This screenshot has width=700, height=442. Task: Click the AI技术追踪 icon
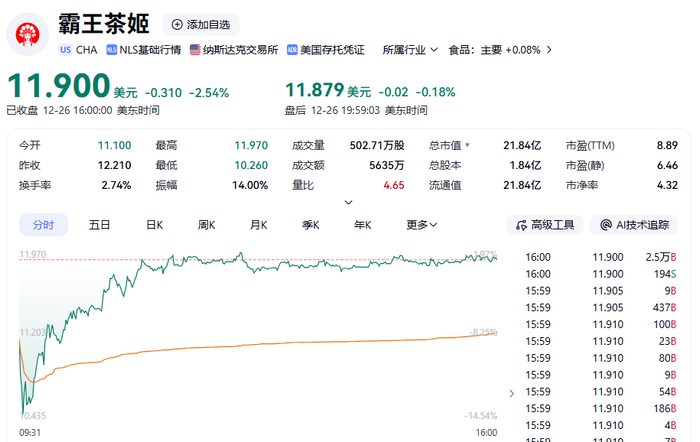pyautogui.click(x=606, y=225)
